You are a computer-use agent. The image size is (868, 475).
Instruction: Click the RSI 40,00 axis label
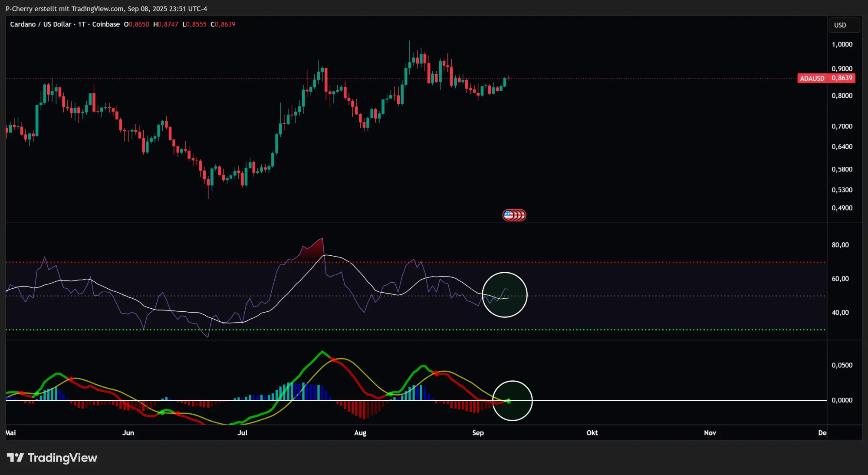point(840,313)
